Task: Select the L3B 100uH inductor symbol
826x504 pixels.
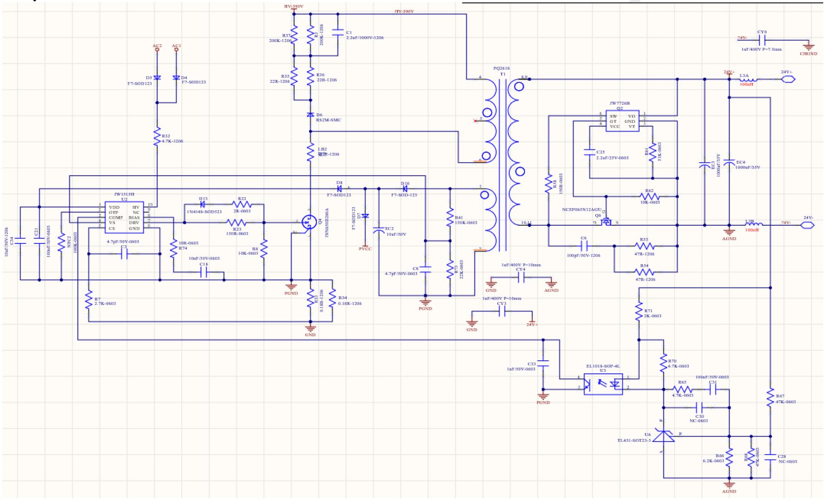Action: pyautogui.click(x=754, y=224)
